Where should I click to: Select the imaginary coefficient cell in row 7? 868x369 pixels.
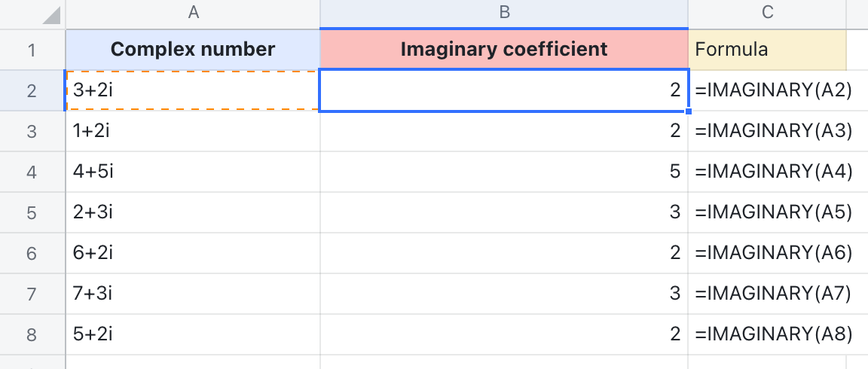(503, 294)
